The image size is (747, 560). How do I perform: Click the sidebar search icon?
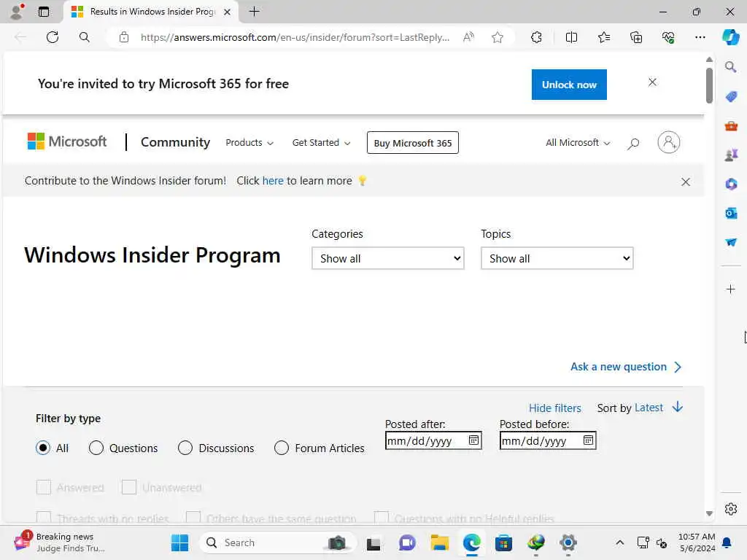pos(731,67)
